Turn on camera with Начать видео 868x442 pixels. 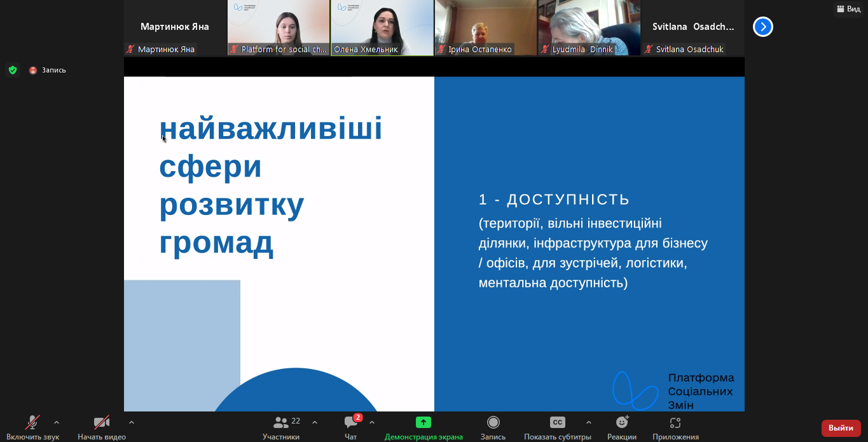(102, 423)
